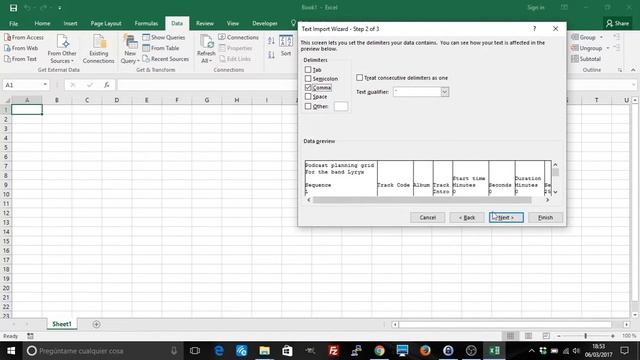Click From Web data source
Image resolution: width=640 pixels, height=360 pixels.
(21, 48)
